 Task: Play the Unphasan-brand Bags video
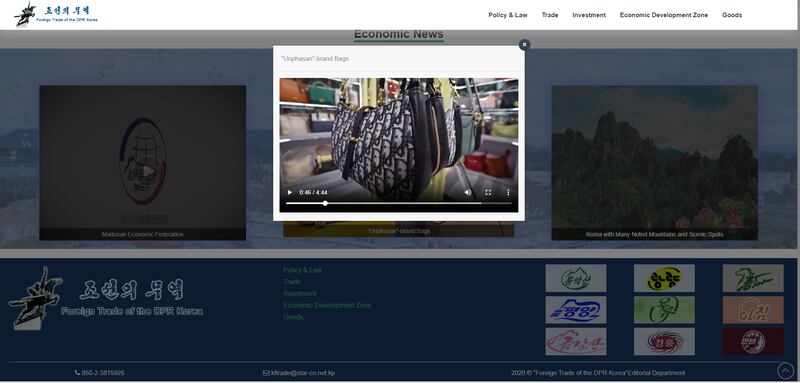[x=290, y=192]
